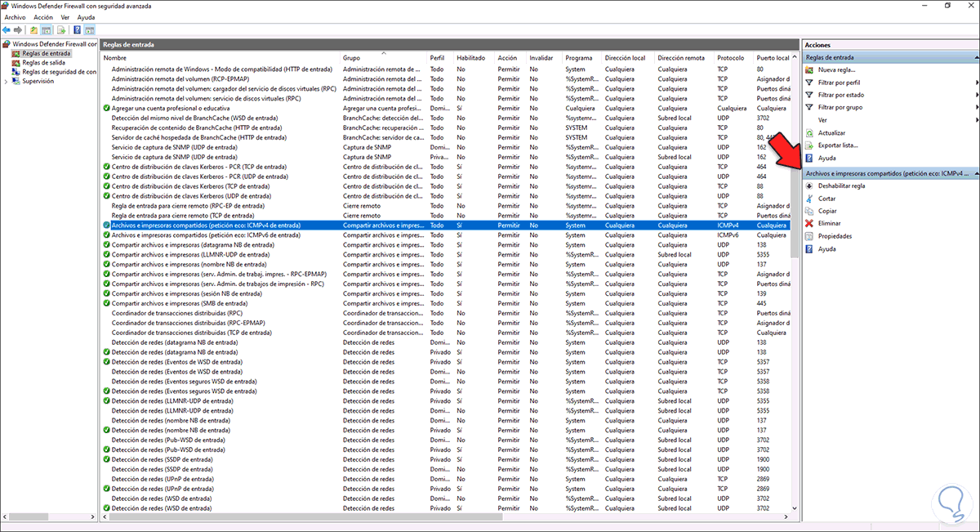This screenshot has height=532, width=980.
Task: Click Actualizar in Acciones pane
Action: pyautogui.click(x=831, y=132)
